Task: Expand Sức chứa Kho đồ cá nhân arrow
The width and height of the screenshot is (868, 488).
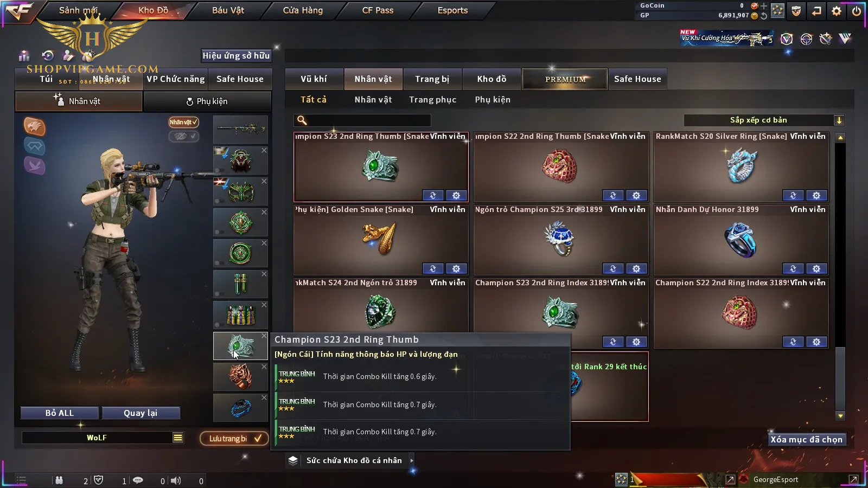Action: coord(412,460)
